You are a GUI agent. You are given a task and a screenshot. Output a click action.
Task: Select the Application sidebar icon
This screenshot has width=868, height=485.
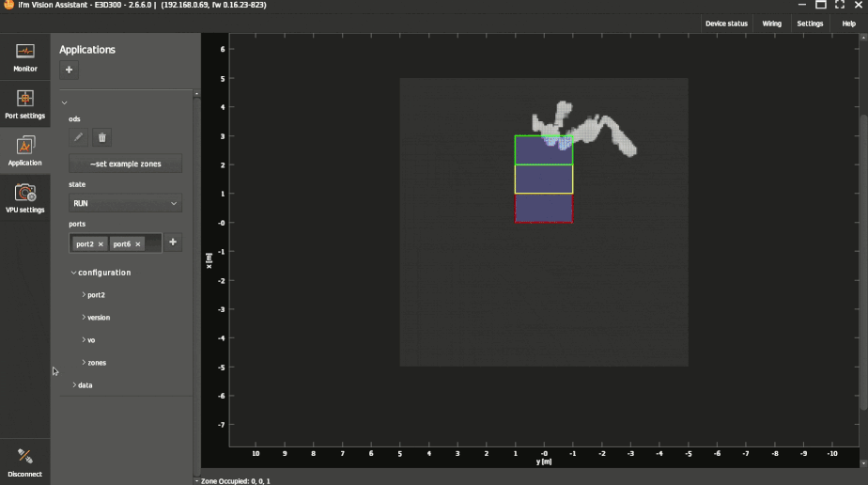(x=25, y=150)
